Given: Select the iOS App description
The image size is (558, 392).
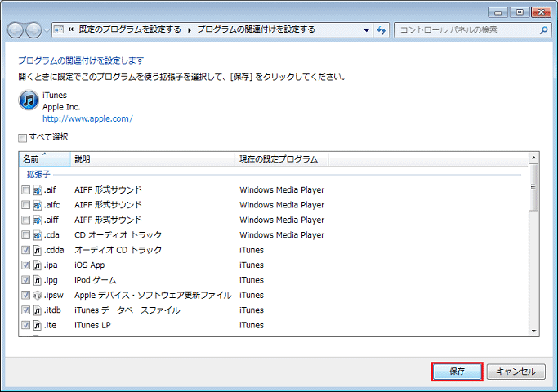Looking at the screenshot, I should [x=90, y=265].
